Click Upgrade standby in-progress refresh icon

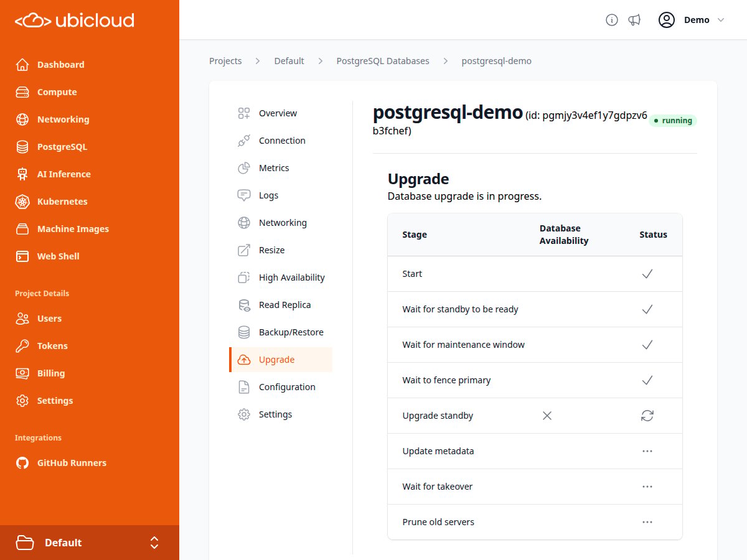click(x=647, y=416)
